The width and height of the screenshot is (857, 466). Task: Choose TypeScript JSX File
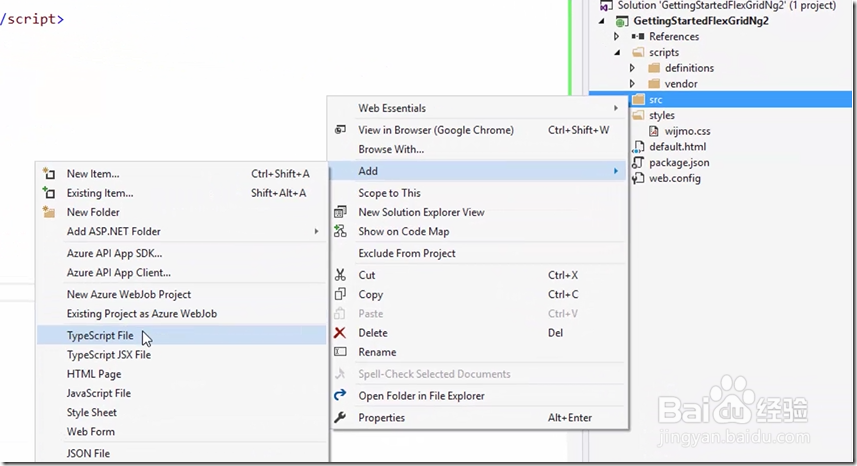[x=181, y=355]
